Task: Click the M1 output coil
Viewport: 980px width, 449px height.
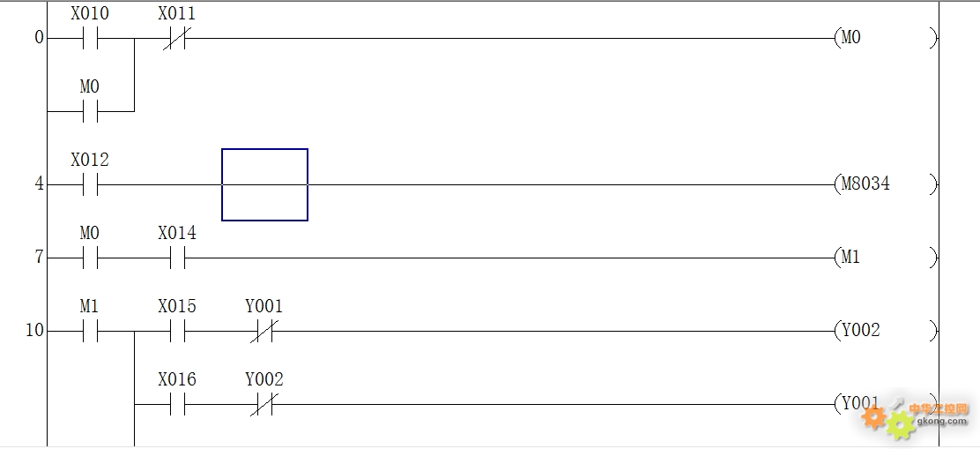Action: tap(886, 257)
